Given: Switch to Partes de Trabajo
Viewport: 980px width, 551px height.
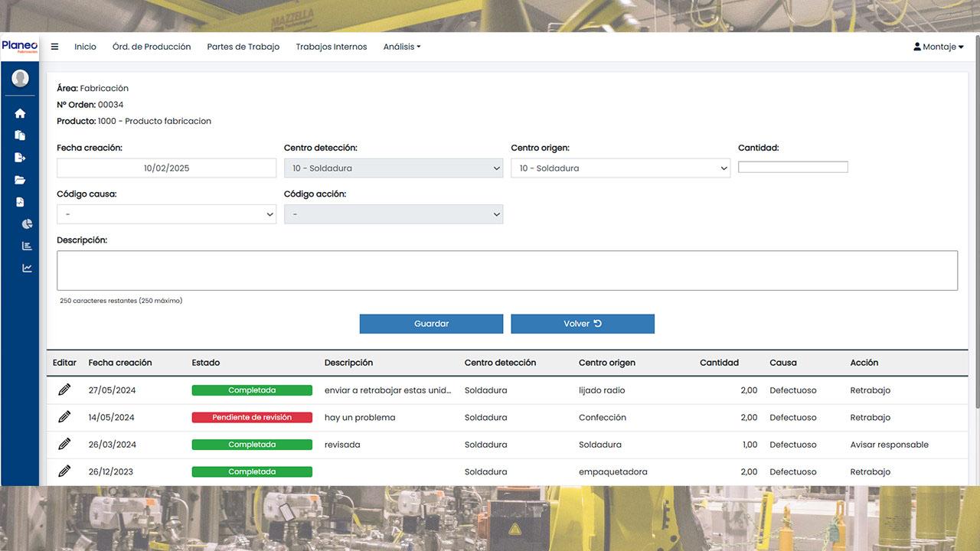Looking at the screenshot, I should [243, 46].
